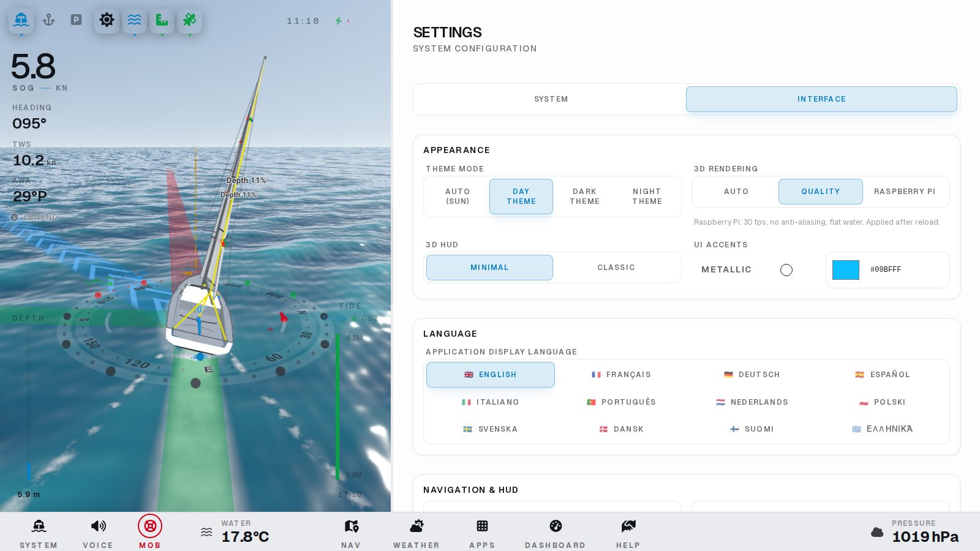
Task: Open the cyan UI accent color swatch
Action: click(846, 270)
